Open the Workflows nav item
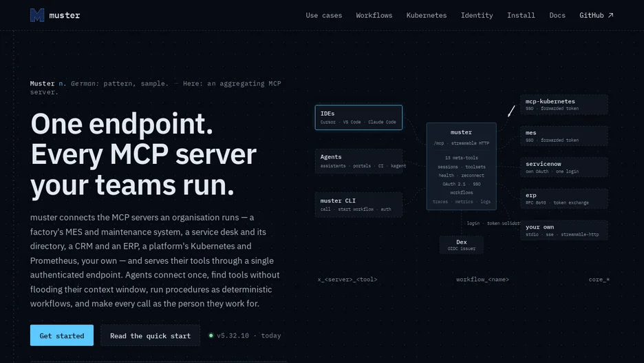 (x=374, y=15)
